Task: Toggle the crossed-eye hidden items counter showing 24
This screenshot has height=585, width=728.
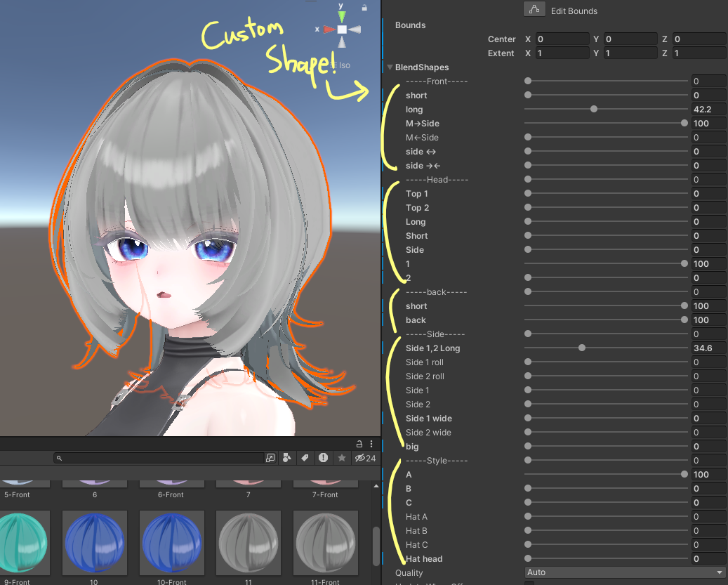Action: 360,458
